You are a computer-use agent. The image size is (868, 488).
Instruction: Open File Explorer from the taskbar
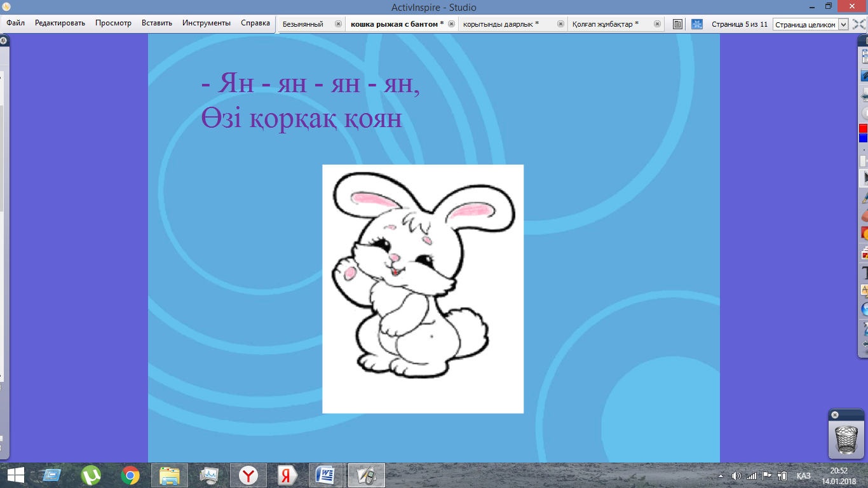tap(170, 475)
